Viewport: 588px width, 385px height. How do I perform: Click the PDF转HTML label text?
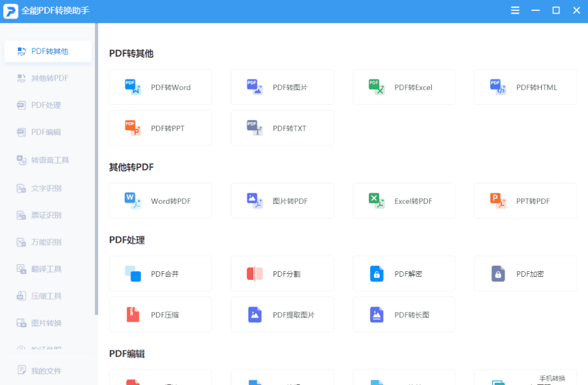[x=537, y=87]
